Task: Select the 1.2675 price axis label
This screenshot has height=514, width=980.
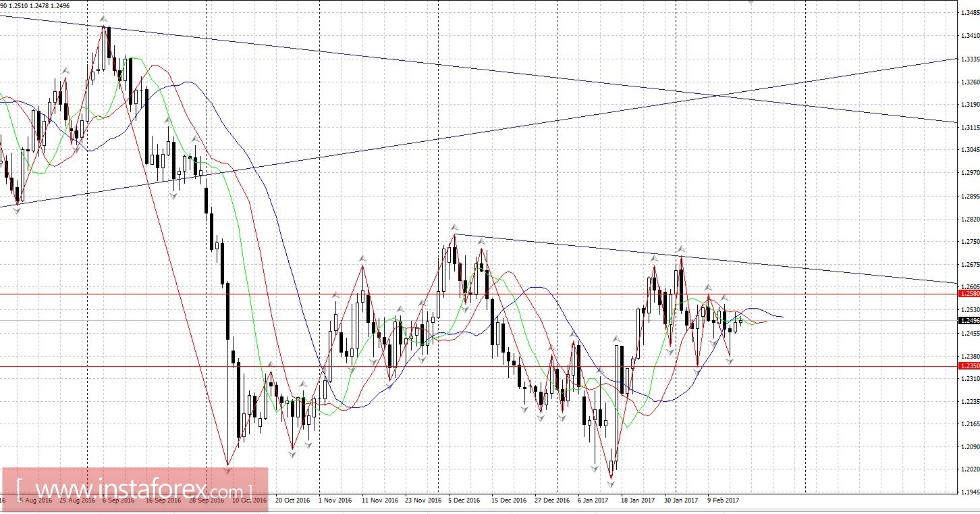Action: (969, 265)
